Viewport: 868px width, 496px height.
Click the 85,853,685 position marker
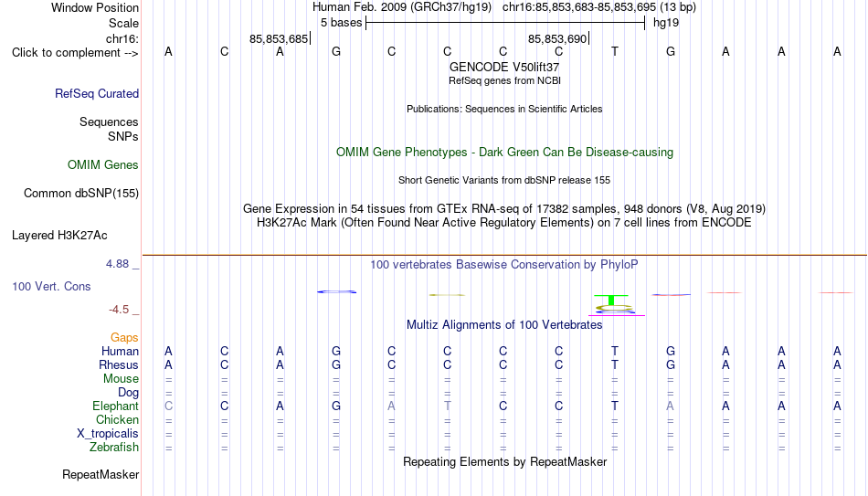281,38
